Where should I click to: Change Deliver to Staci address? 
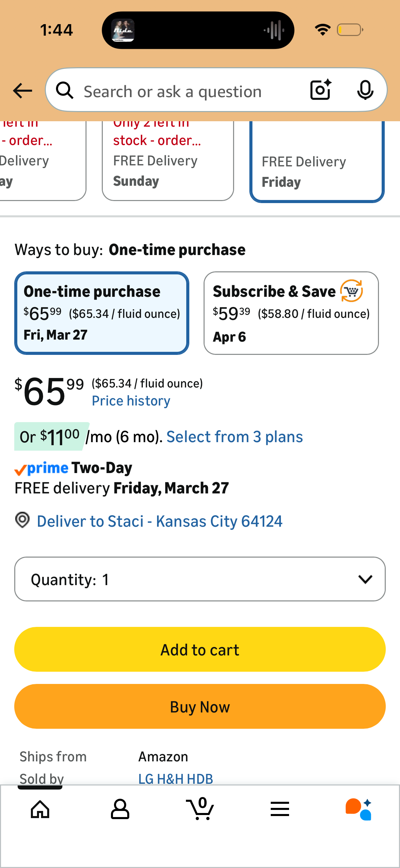(x=159, y=521)
